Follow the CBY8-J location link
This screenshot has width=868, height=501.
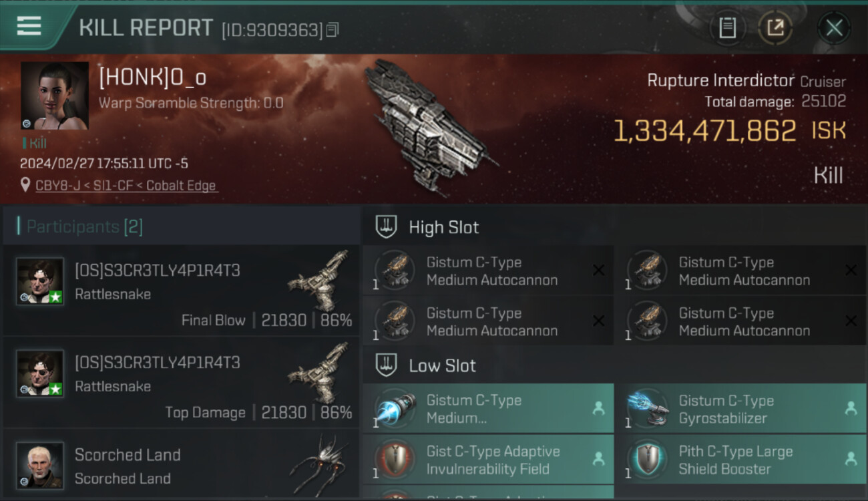pyautogui.click(x=126, y=186)
